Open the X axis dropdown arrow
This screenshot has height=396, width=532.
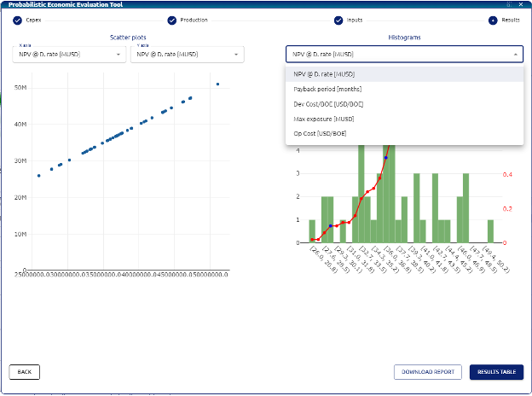pyautogui.click(x=118, y=55)
